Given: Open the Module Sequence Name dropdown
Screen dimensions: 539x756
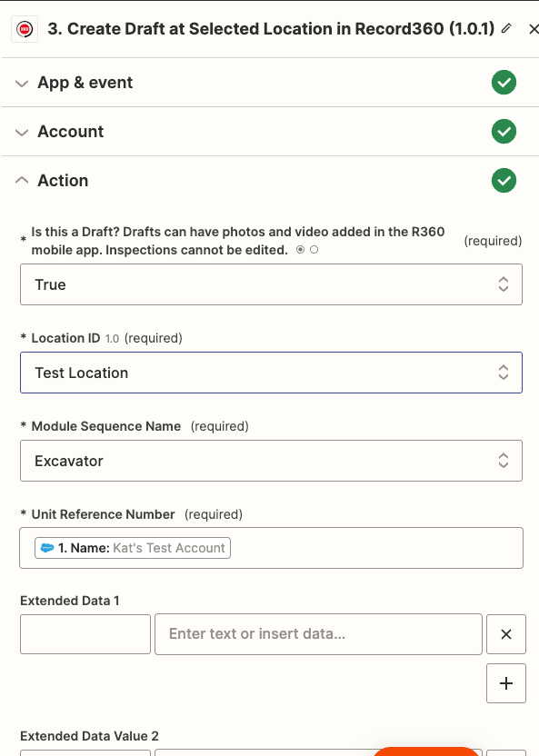Looking at the screenshot, I should 269,460.
